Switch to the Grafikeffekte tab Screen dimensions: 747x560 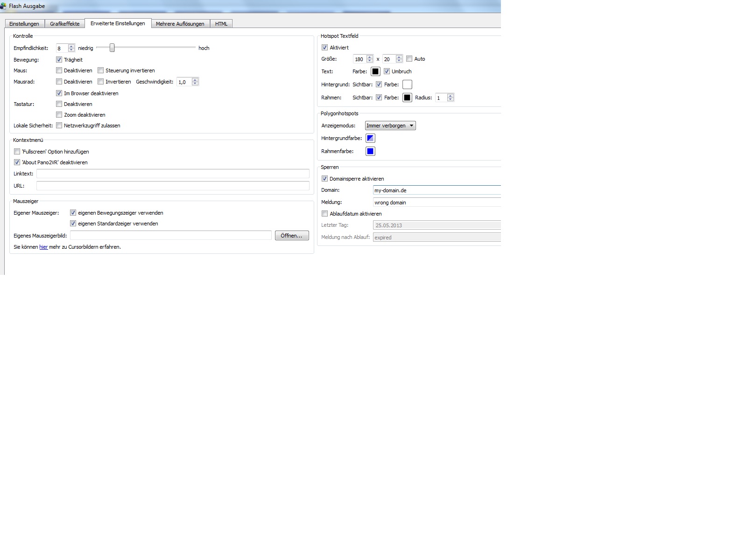tap(65, 24)
